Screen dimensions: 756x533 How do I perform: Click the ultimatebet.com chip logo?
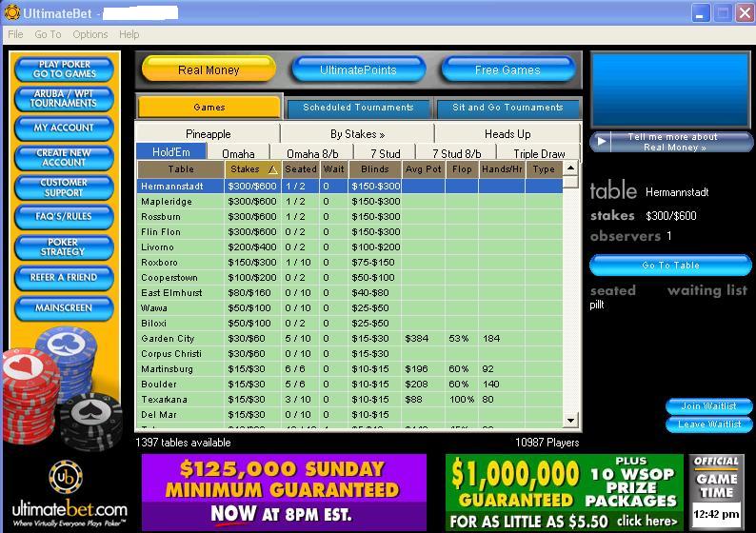click(x=66, y=477)
